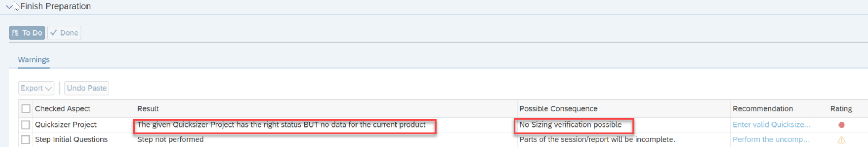Open the Export dropdown menu
Viewport: 868px width, 148px height.
(36, 88)
